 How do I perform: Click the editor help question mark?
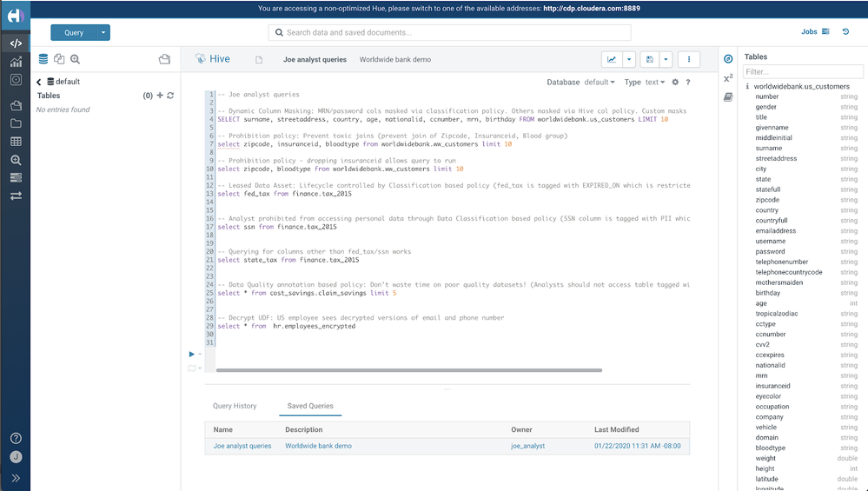[x=687, y=83]
